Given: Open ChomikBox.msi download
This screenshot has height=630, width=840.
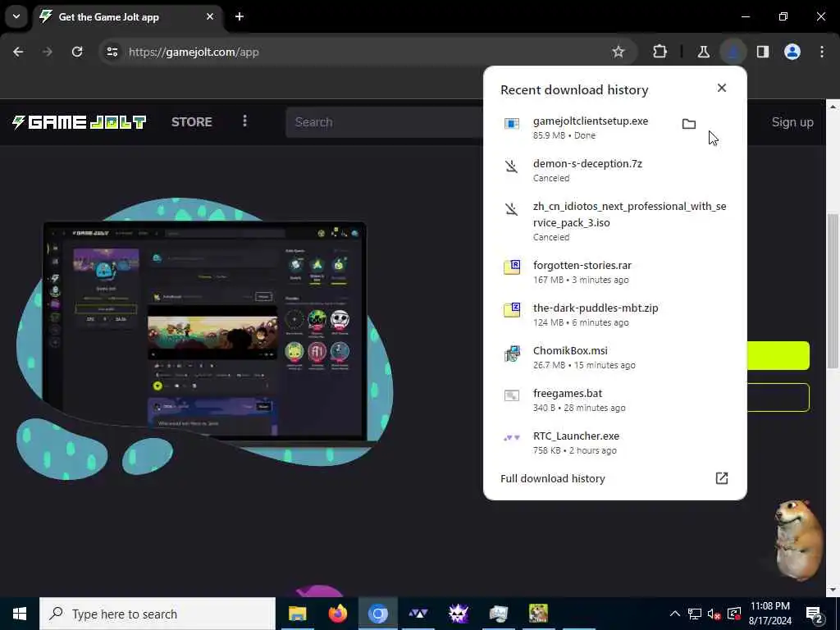Looking at the screenshot, I should click(614, 358).
